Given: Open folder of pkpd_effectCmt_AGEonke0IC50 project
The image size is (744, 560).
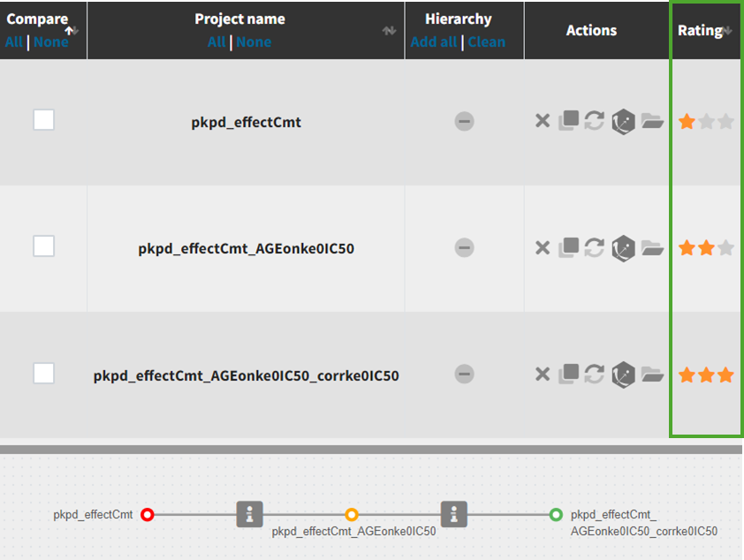Looking at the screenshot, I should point(652,248).
